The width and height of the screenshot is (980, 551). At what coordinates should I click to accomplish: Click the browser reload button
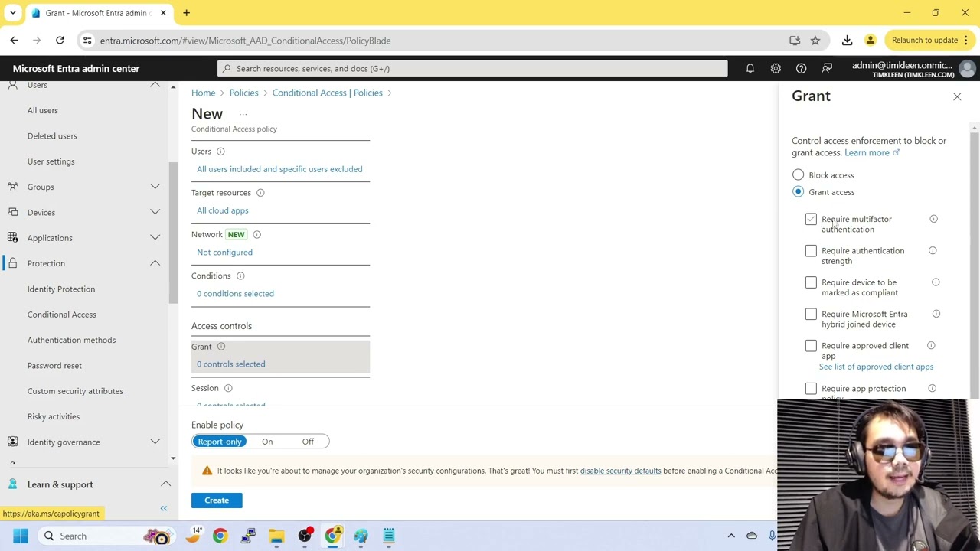pyautogui.click(x=60, y=40)
